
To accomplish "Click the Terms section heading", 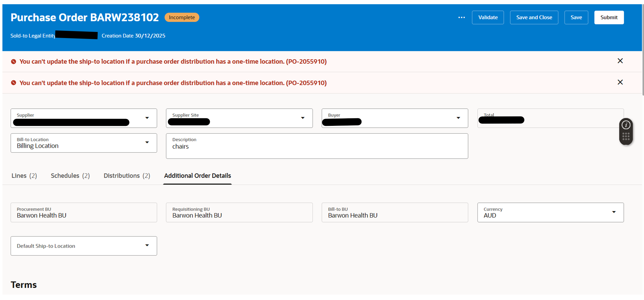I will (24, 285).
